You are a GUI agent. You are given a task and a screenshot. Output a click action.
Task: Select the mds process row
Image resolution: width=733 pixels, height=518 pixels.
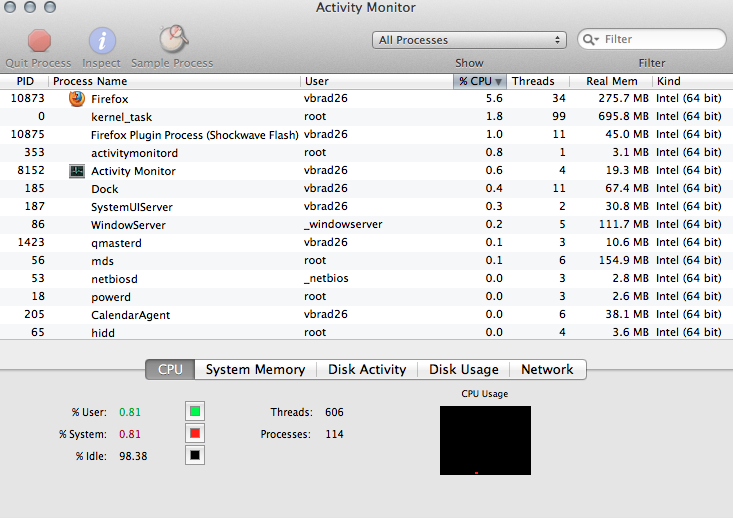point(366,260)
